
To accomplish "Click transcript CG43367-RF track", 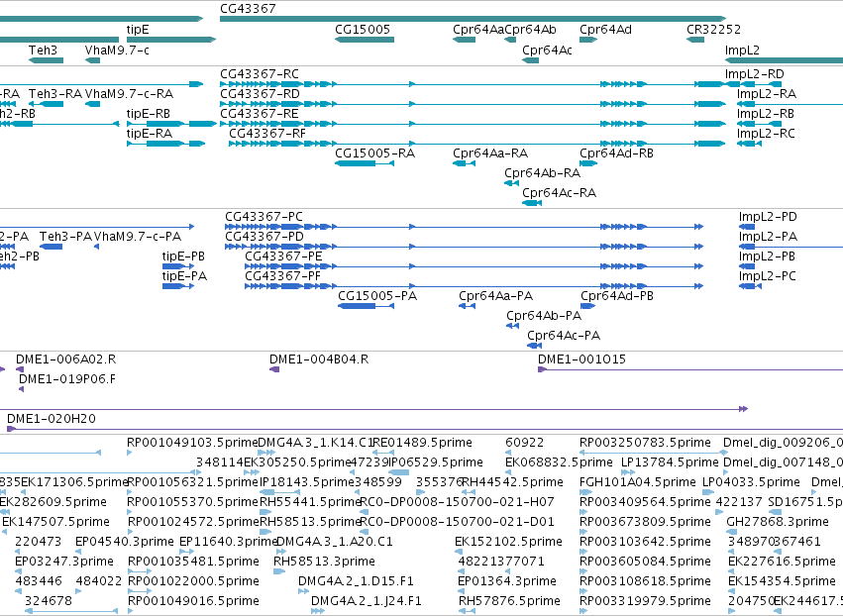I will coord(477,144).
